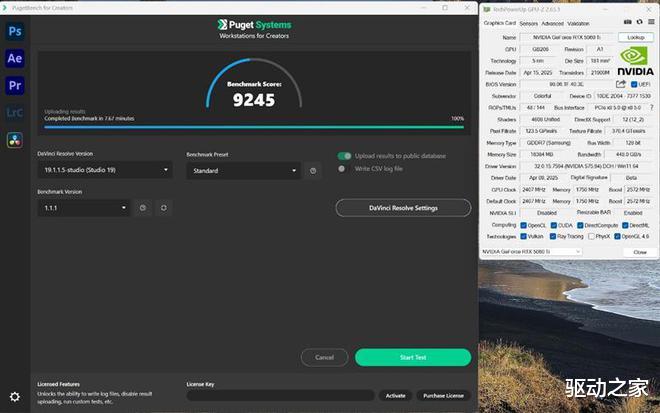
Task: Select the After Effects benchmark icon
Action: coord(15,59)
